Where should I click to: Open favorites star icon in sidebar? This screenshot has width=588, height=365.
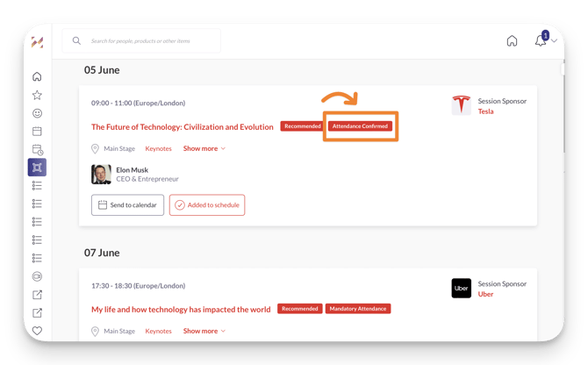[37, 95]
